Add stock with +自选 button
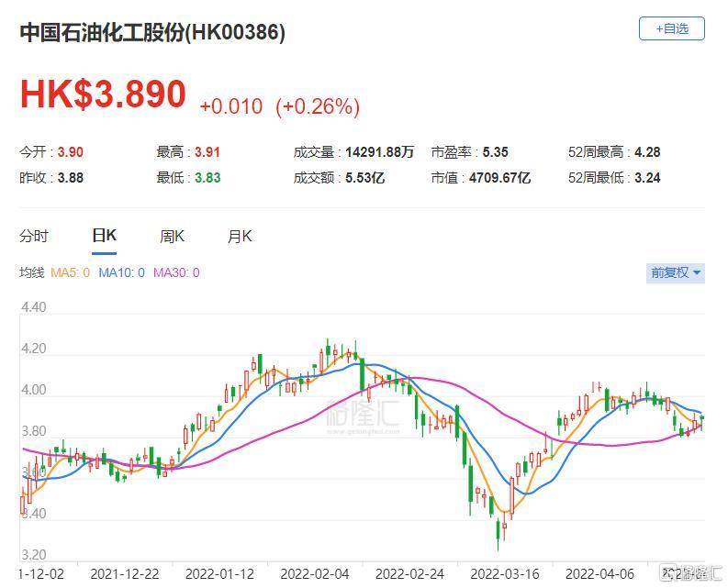This screenshot has width=728, height=588. 671,28
